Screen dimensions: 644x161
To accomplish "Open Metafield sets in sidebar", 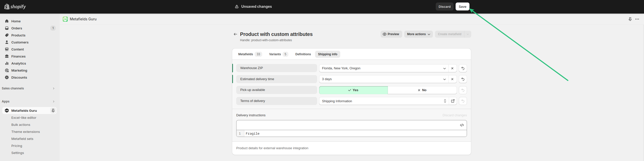I will coord(22,139).
